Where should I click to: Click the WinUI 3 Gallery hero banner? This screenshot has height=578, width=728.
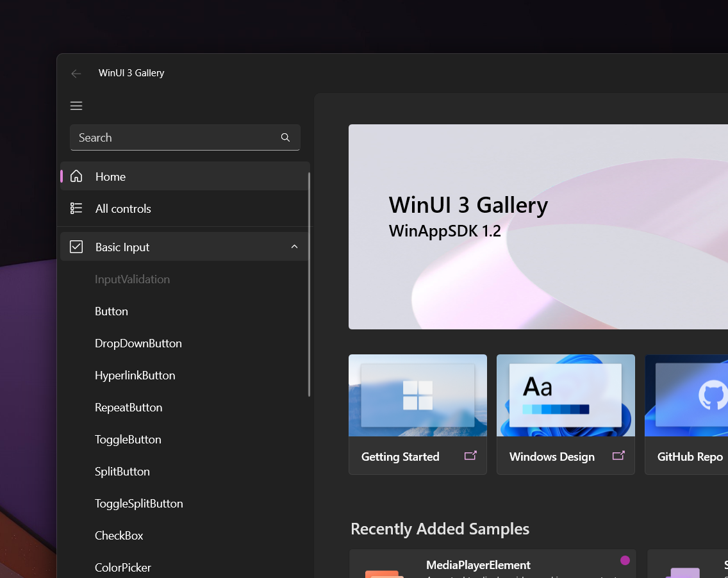coord(538,227)
